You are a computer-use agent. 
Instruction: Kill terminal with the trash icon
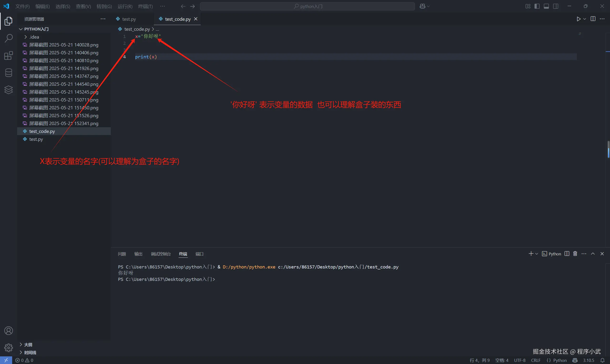(575, 254)
